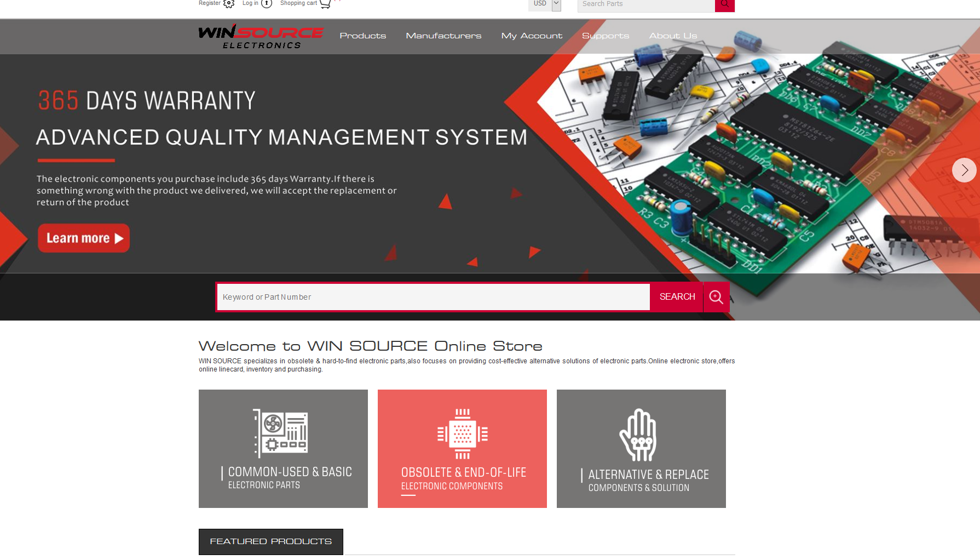
Task: Go to My Account section
Action: point(532,36)
